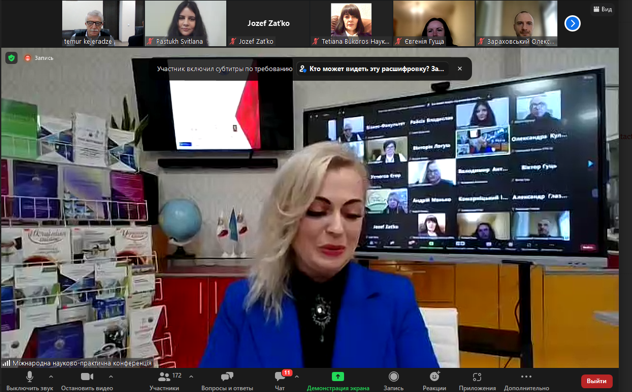Expand audio options arrow beside microphone
This screenshot has height=392, width=632.
[x=51, y=377]
